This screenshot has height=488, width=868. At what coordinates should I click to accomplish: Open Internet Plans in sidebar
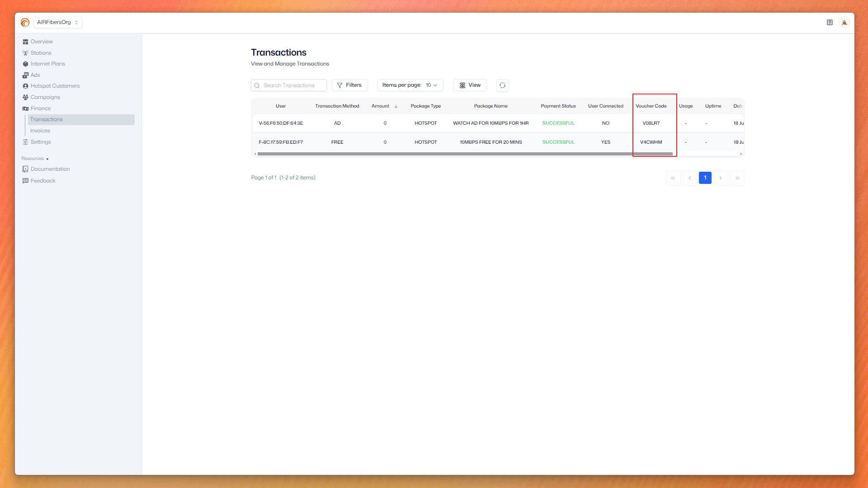47,64
